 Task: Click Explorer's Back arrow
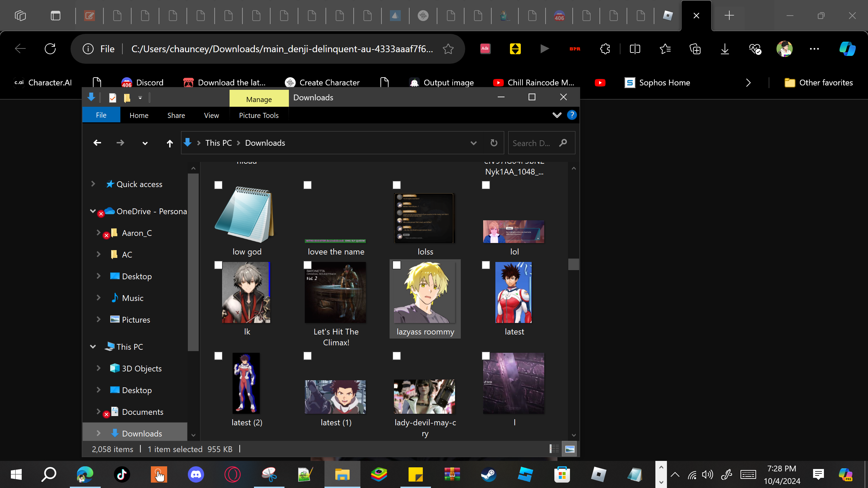tap(97, 143)
